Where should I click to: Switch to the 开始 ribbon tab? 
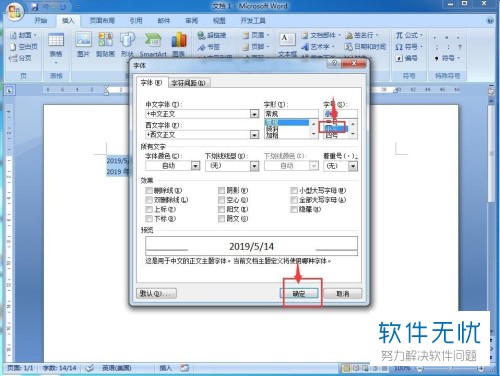(41, 21)
